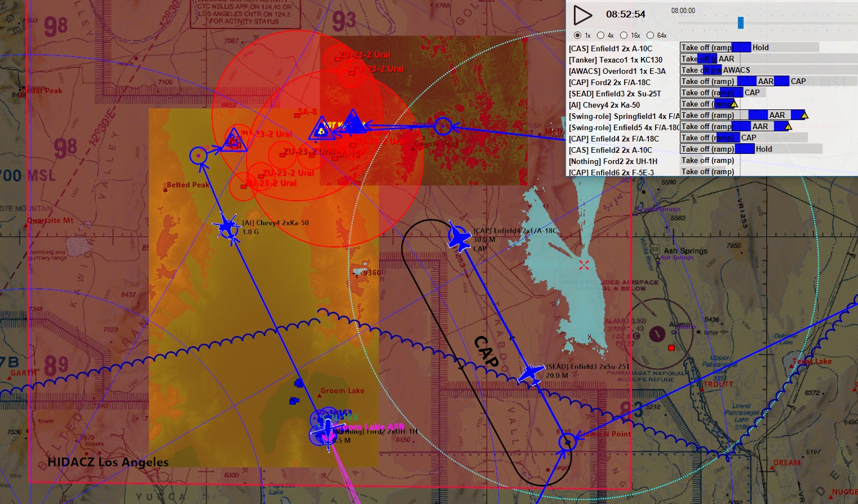Click the Hold segment in Enfield1 timeline
Screen dimensions: 858x504
point(785,47)
